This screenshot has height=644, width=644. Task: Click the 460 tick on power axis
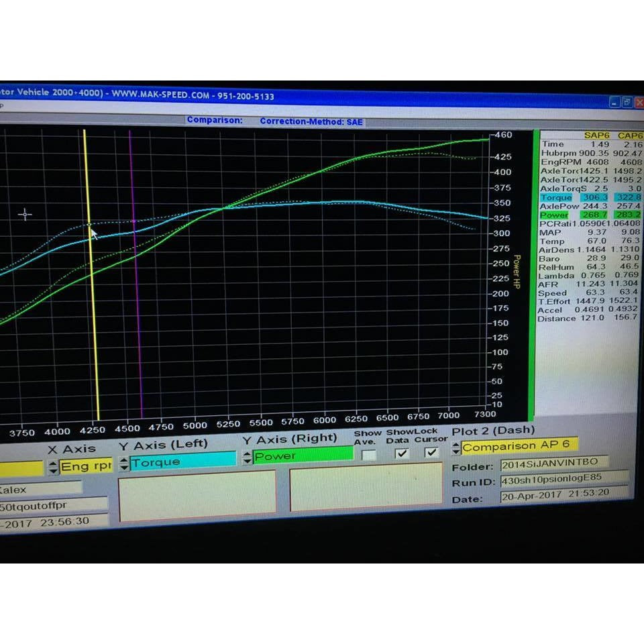(503, 135)
